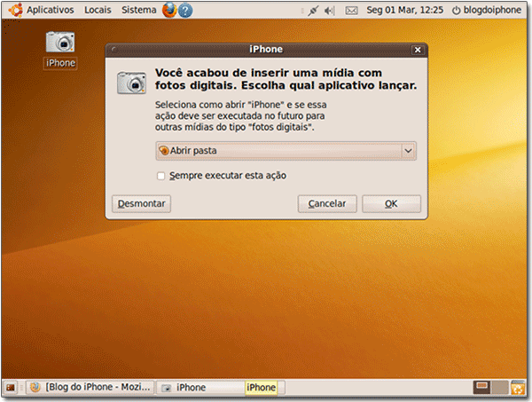Click the dialog window menu button top-left corner

(114, 50)
